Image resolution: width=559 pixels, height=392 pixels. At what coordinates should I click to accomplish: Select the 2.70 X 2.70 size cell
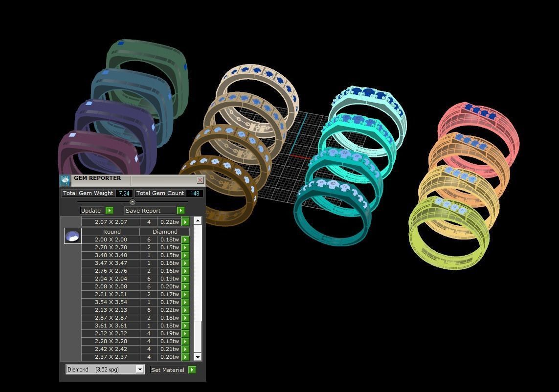click(111, 248)
